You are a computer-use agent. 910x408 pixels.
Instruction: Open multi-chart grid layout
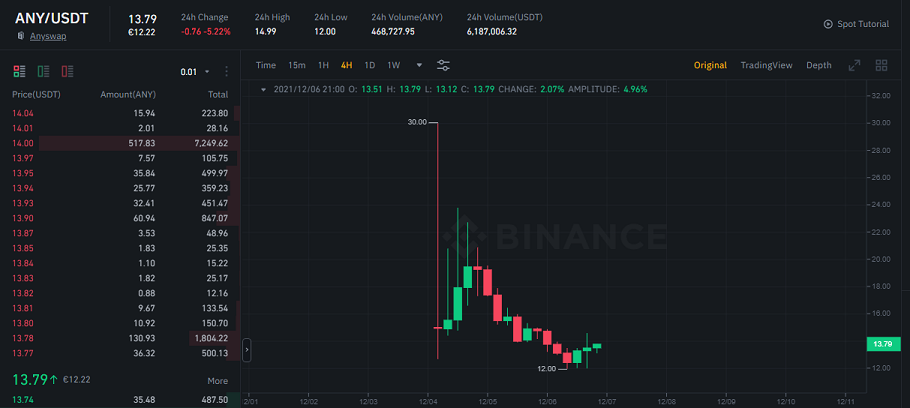(881, 65)
